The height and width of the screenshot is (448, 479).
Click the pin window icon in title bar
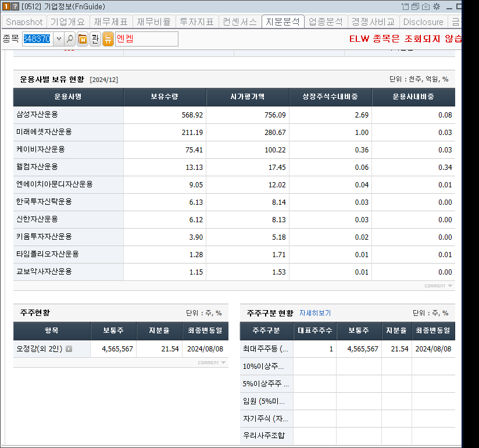pyautogui.click(x=405, y=6)
